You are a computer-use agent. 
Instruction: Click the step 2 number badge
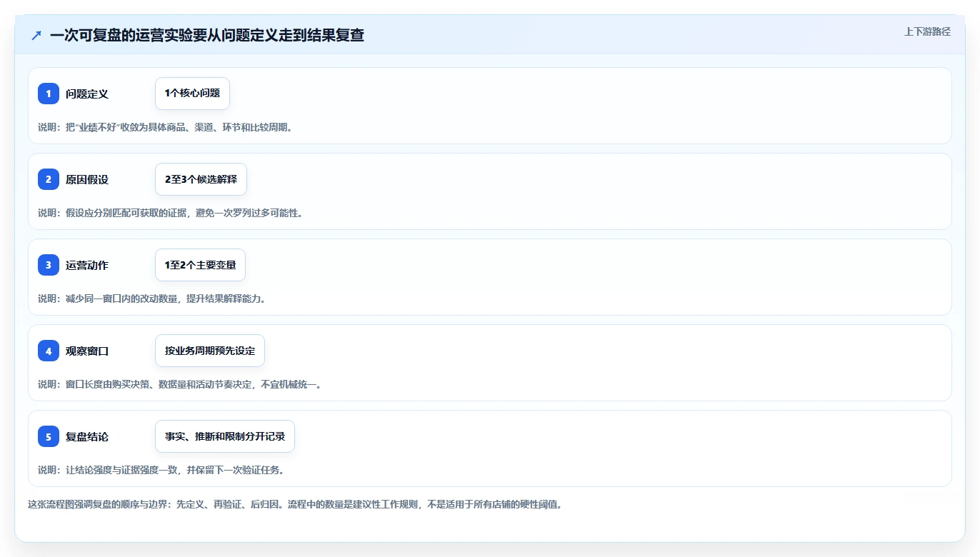point(49,179)
